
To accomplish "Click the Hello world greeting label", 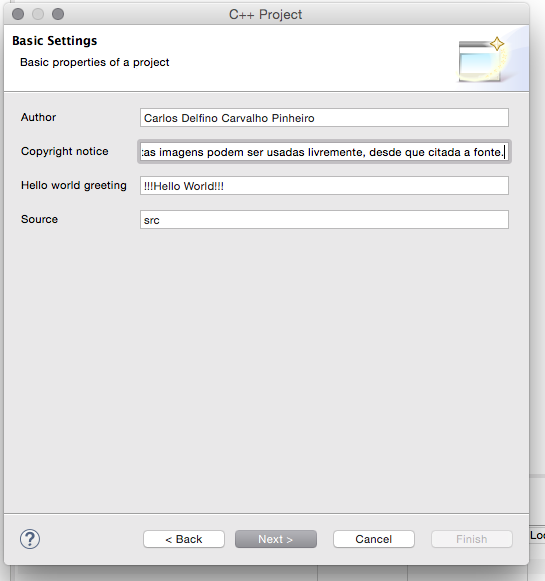I will 74,185.
